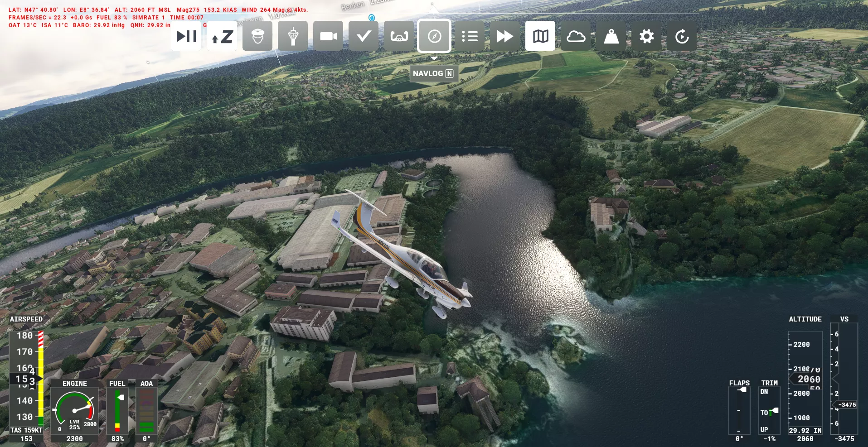Image resolution: width=868 pixels, height=447 pixels.
Task: Click the FRAMES/SEC = 22.3 readout
Action: click(x=37, y=18)
